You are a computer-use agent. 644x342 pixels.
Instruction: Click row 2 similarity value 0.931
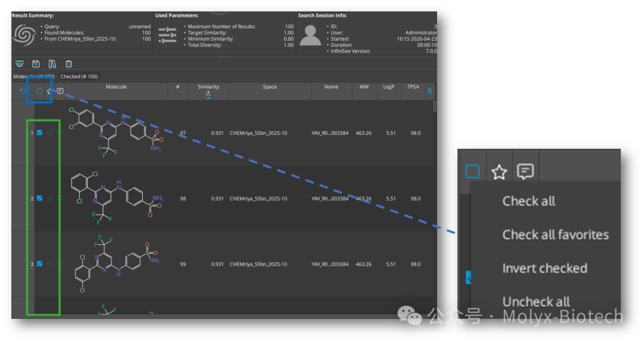217,199
